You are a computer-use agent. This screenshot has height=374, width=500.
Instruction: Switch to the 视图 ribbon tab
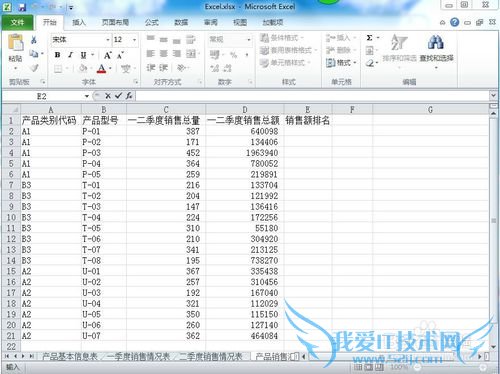coord(240,22)
